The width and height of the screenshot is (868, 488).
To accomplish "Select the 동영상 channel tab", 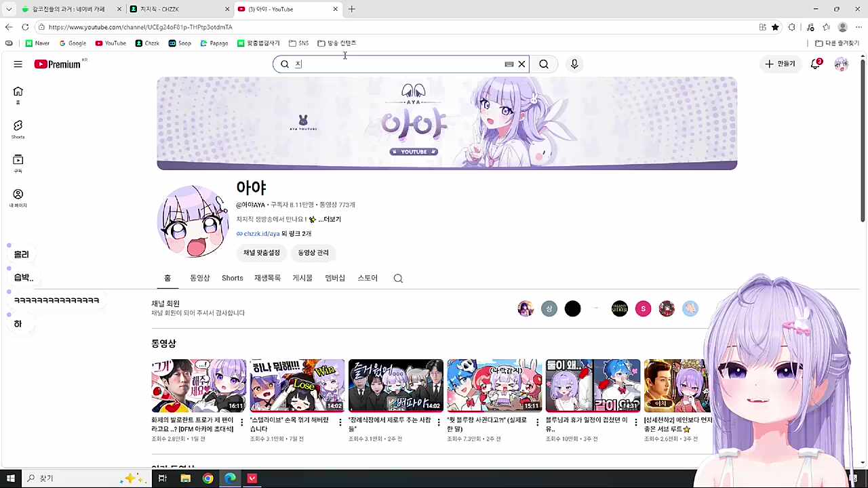I will (199, 278).
